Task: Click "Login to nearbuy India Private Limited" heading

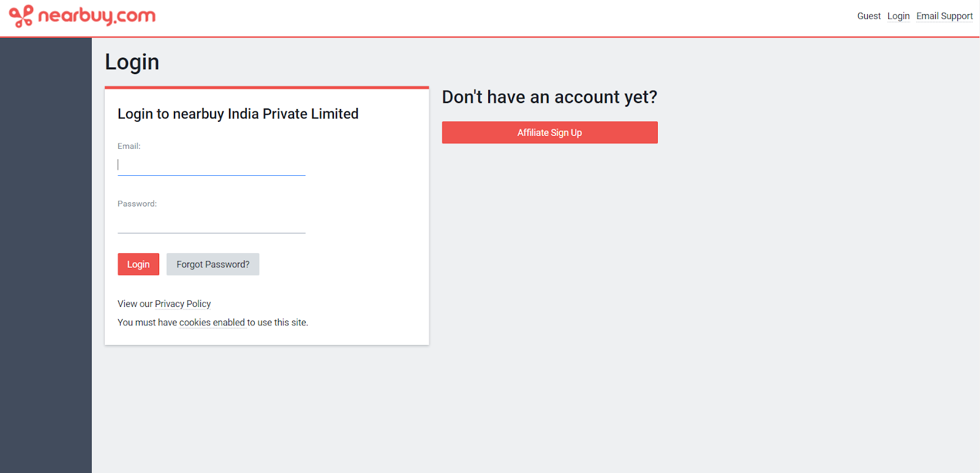Action: [238, 114]
